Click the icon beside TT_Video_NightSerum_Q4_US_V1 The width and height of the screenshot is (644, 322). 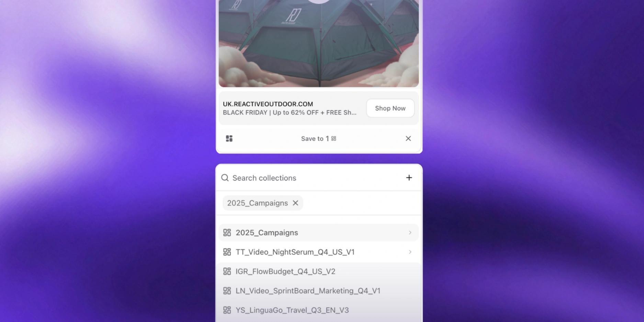(x=227, y=252)
